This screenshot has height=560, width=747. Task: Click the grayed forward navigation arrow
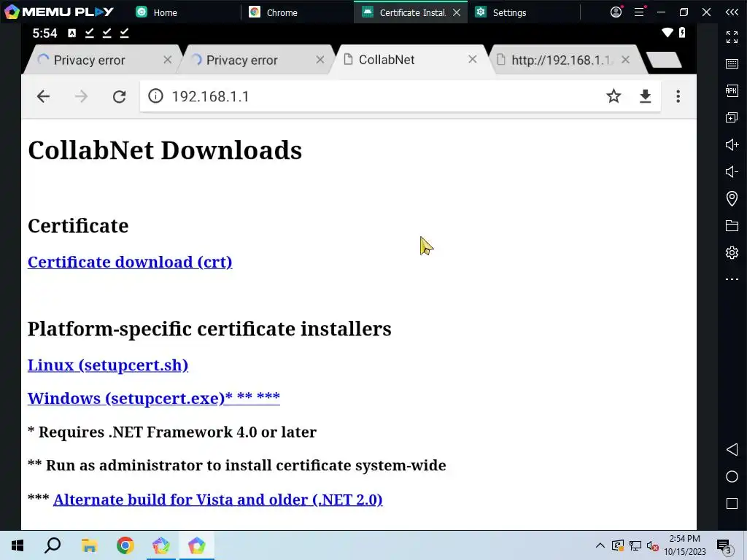(x=82, y=97)
